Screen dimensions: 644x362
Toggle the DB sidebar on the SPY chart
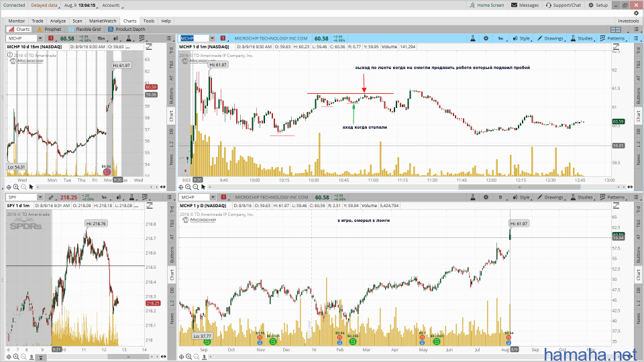(172, 290)
